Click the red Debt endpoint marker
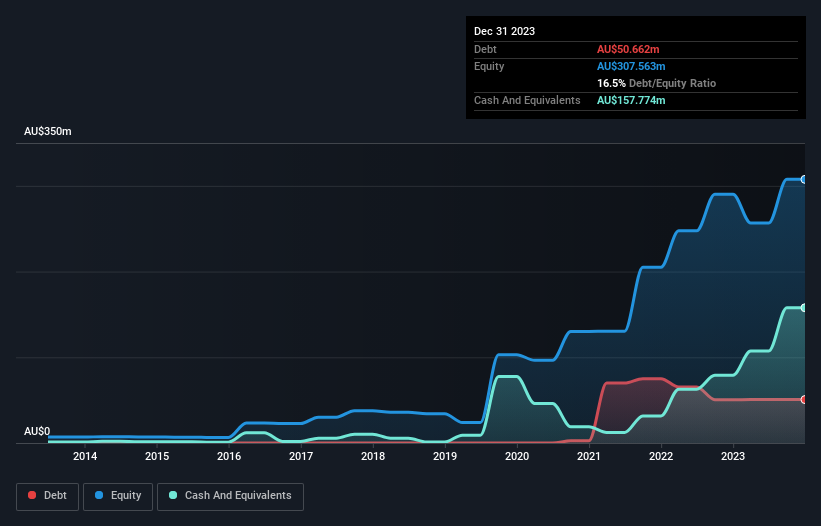The width and height of the screenshot is (821, 526). [803, 399]
